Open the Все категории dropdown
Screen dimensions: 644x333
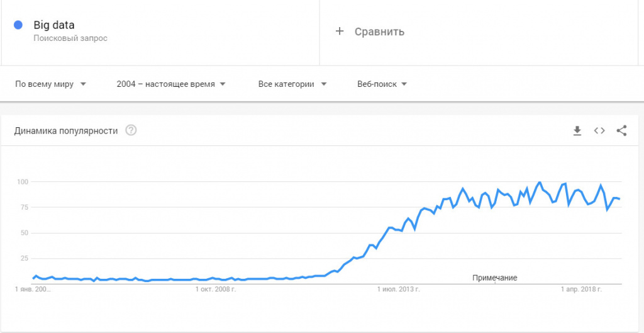coord(292,84)
